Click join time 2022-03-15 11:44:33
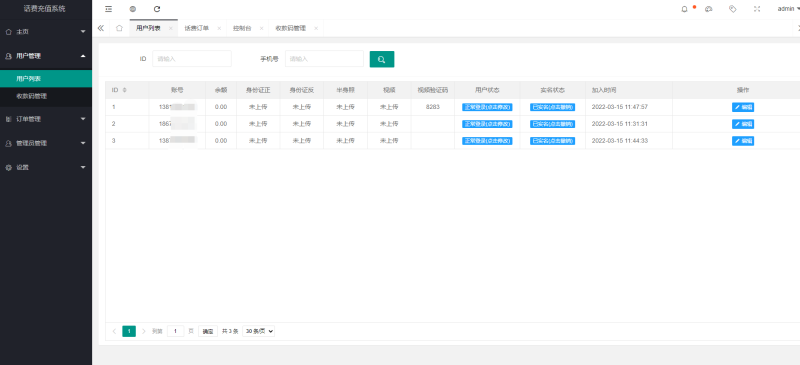The height and width of the screenshot is (365, 800). 620,141
